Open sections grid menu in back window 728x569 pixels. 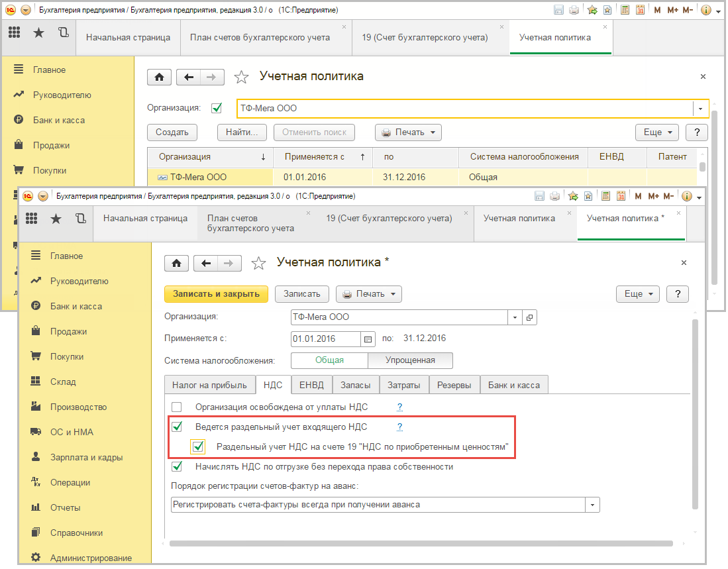[x=15, y=32]
